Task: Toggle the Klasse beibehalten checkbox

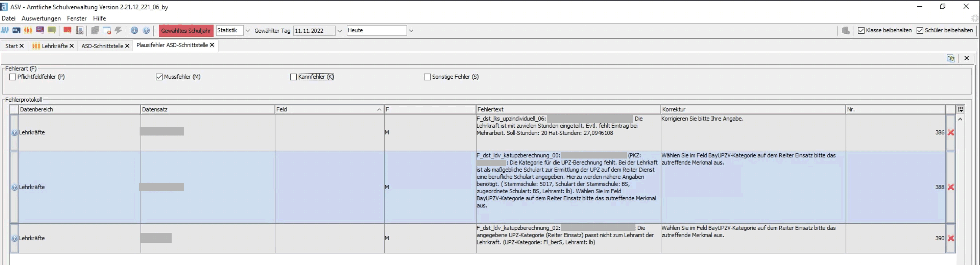Action: tap(861, 30)
